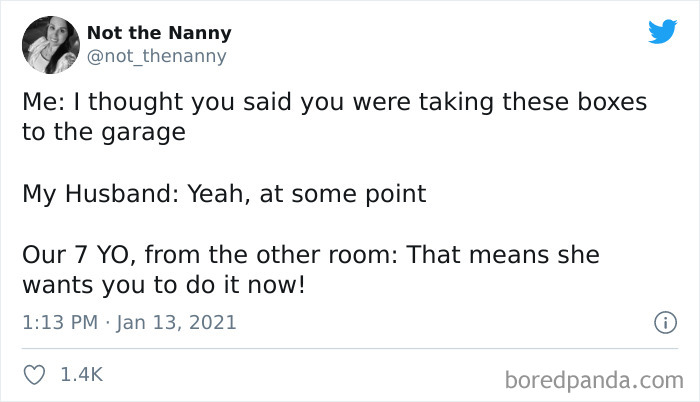Open the circled info icon
Screen dimensions: 700x402
(666, 322)
